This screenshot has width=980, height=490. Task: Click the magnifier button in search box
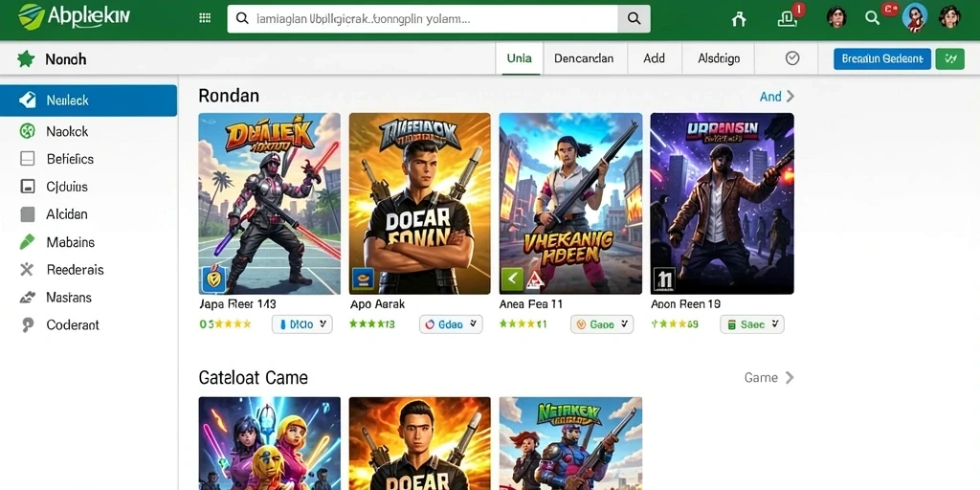[634, 19]
